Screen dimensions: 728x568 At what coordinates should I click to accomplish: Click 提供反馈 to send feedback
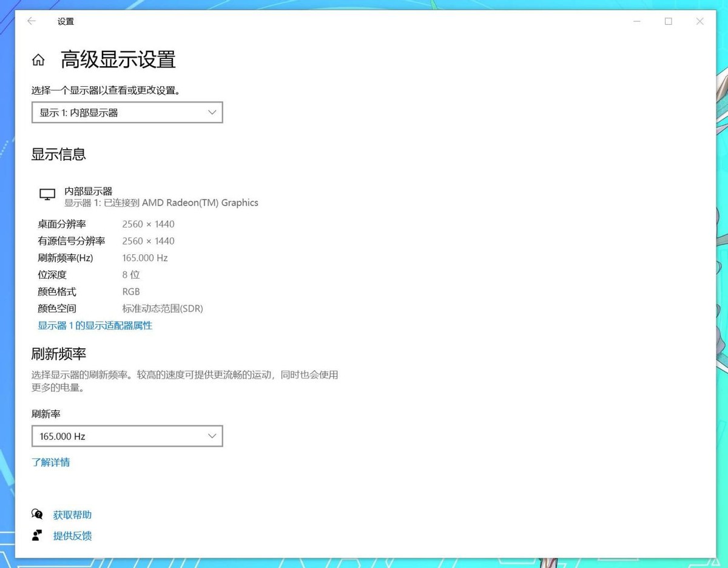click(x=73, y=535)
